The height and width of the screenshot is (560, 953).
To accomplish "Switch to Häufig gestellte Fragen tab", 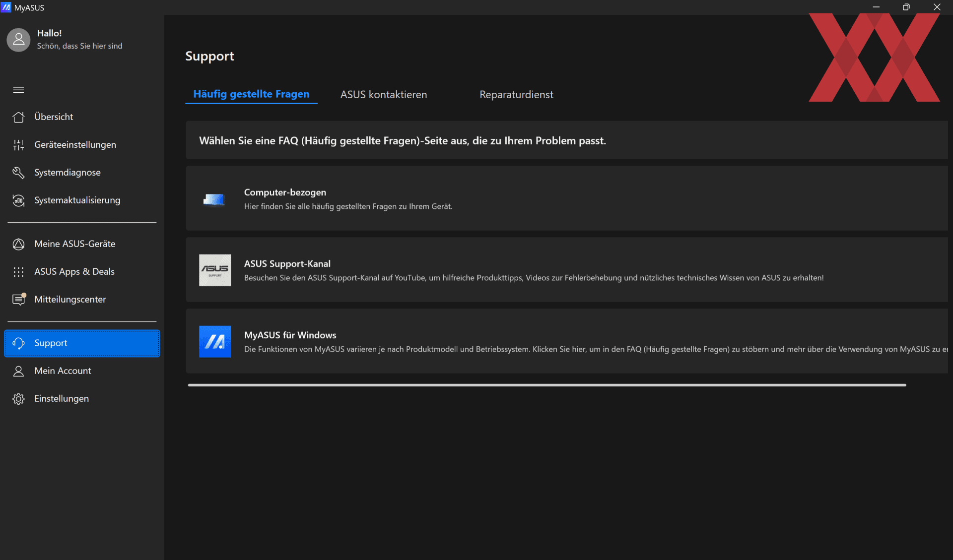I will (251, 94).
